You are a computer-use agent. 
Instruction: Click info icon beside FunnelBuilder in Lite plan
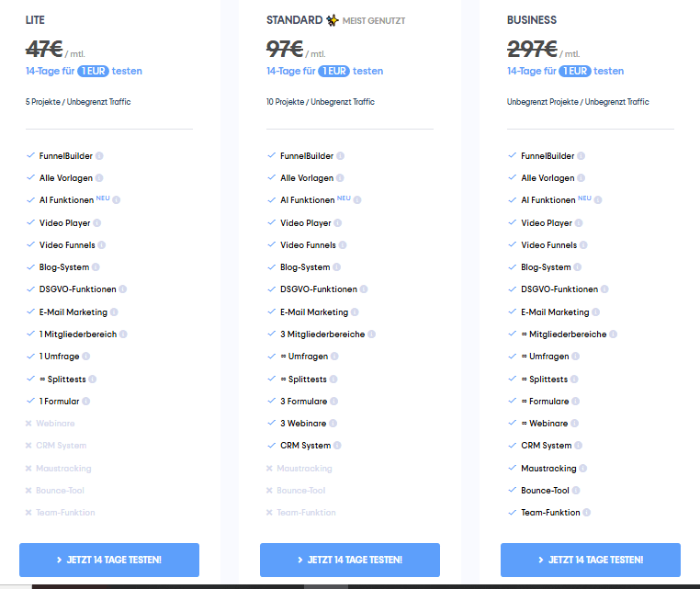[x=99, y=156]
